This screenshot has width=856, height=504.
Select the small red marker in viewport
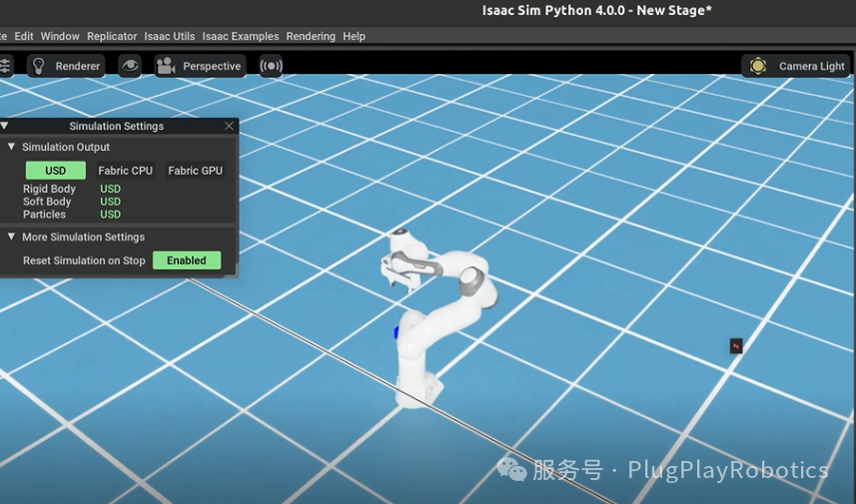(736, 346)
